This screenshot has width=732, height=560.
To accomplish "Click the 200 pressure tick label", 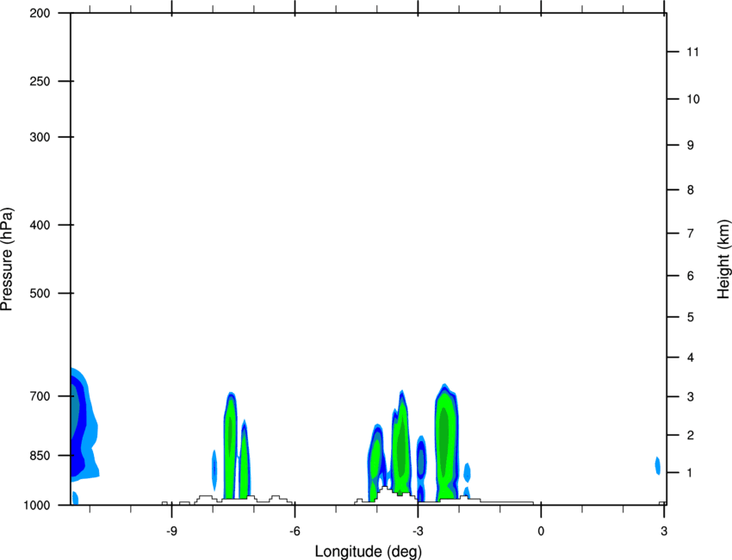I will click(40, 14).
